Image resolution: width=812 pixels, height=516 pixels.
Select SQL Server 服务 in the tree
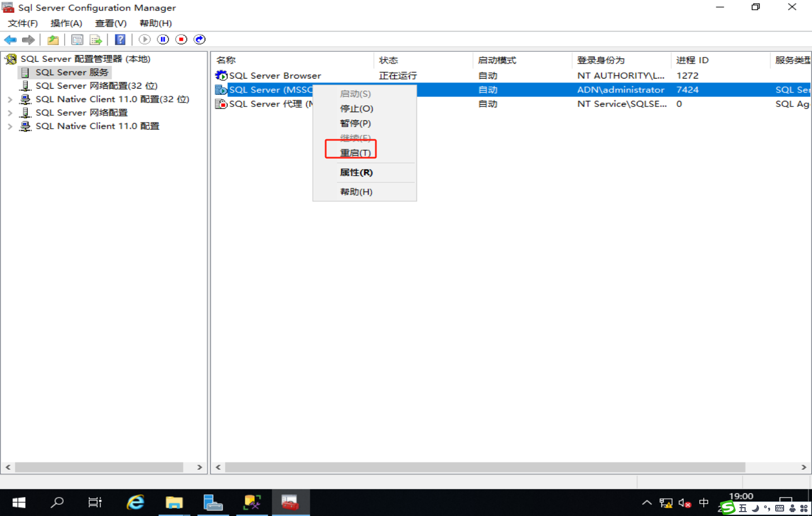[72, 72]
